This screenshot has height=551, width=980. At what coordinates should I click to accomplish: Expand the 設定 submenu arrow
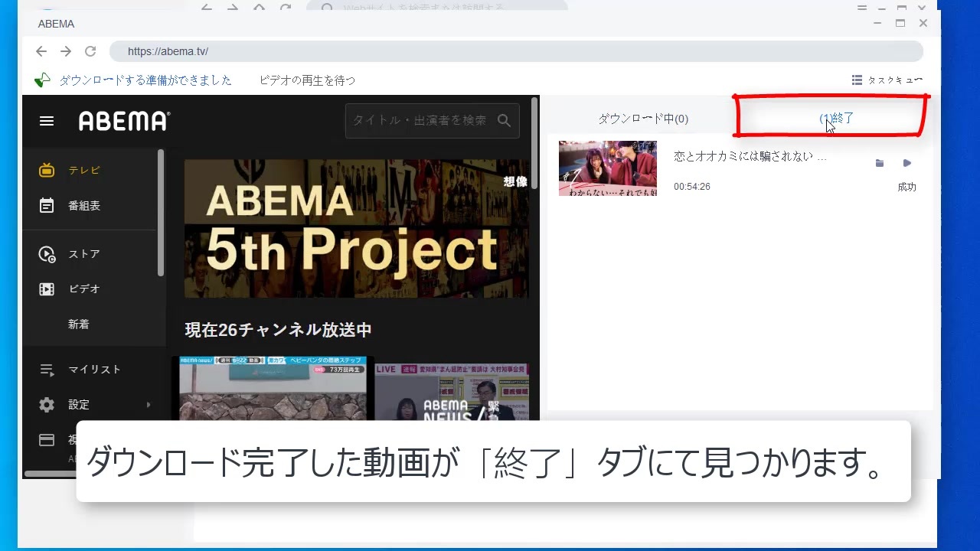tap(149, 405)
